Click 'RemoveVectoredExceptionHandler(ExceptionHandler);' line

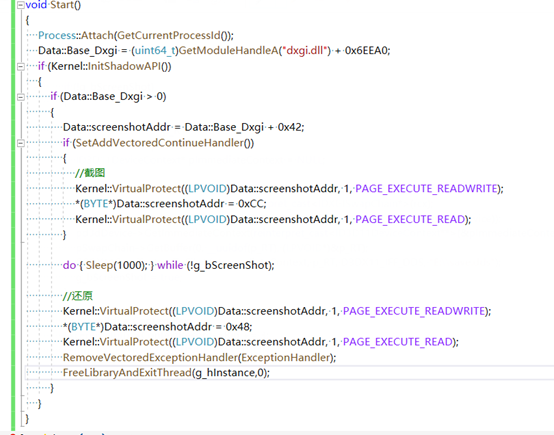tap(200, 358)
